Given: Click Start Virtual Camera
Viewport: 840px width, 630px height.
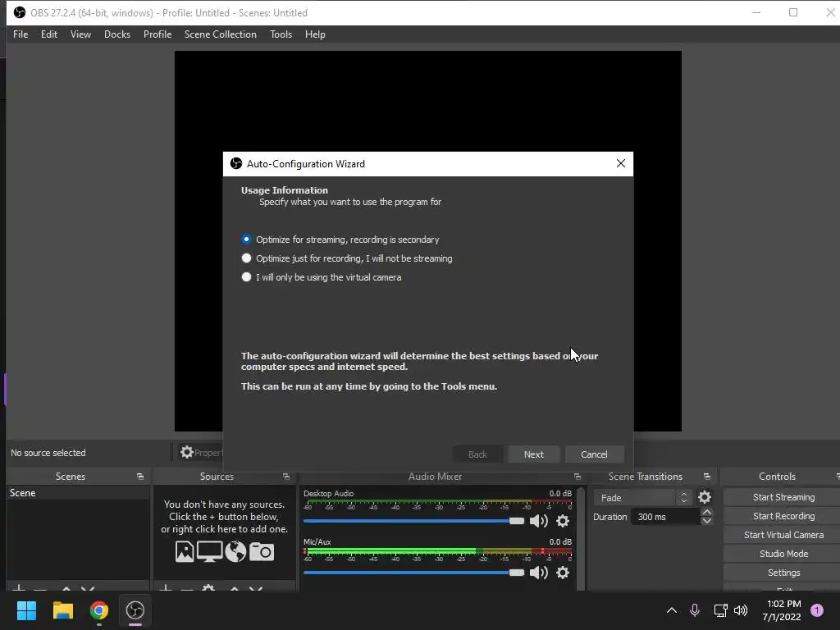Looking at the screenshot, I should (783, 535).
